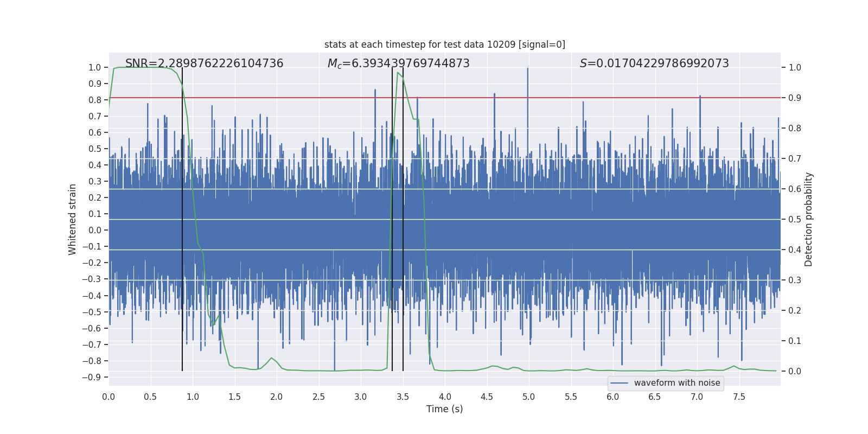Click the 0.5 tick on Detection probability axis
The image size is (868, 434).
[x=795, y=219]
